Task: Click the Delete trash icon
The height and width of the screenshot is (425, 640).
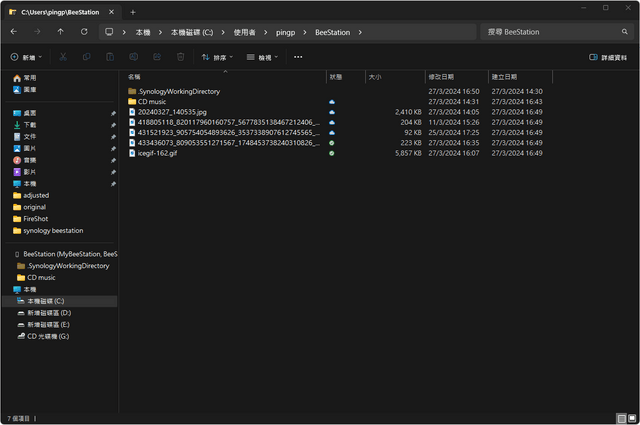Action: pyautogui.click(x=180, y=57)
